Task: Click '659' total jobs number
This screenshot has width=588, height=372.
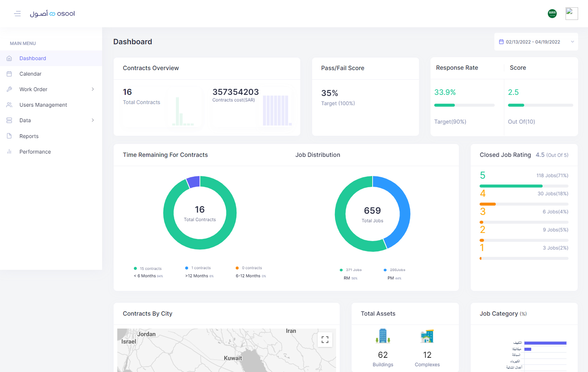Action: tap(372, 211)
